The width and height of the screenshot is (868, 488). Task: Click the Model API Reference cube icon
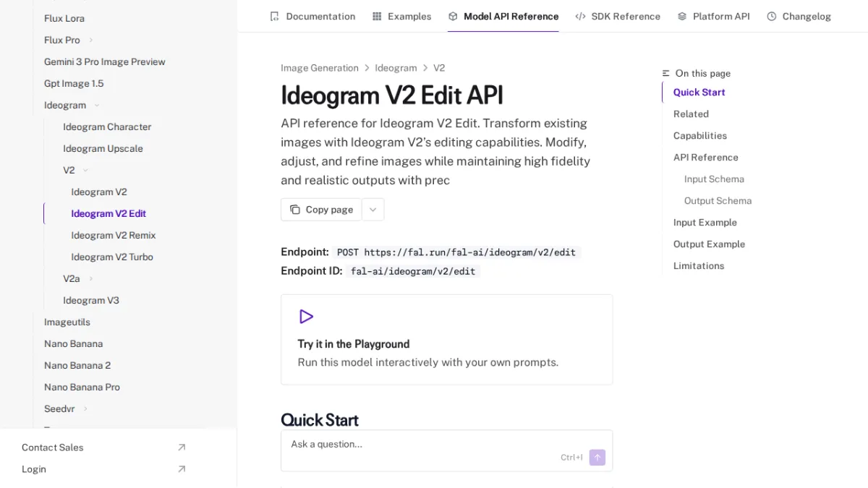click(x=453, y=16)
